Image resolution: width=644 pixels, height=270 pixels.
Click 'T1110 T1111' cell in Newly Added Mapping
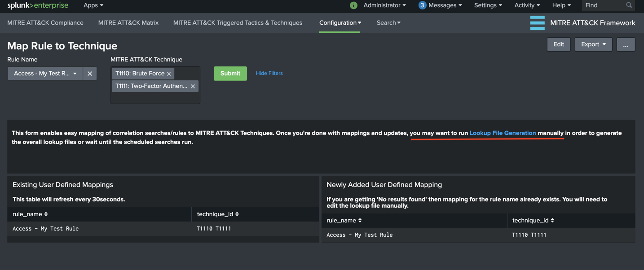[529, 235]
